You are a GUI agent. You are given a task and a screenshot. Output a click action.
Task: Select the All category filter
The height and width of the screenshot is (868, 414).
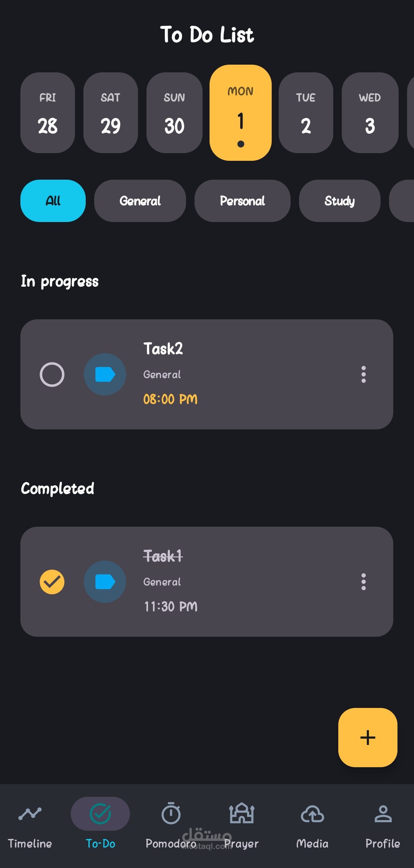click(x=53, y=201)
